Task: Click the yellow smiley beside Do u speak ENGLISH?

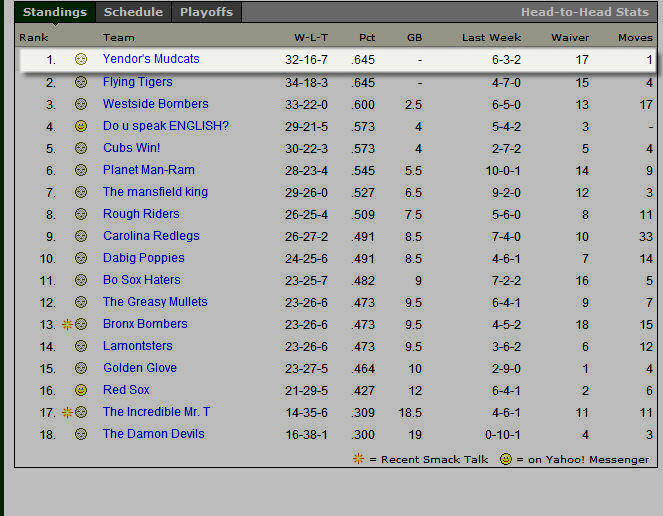Action: 81,127
